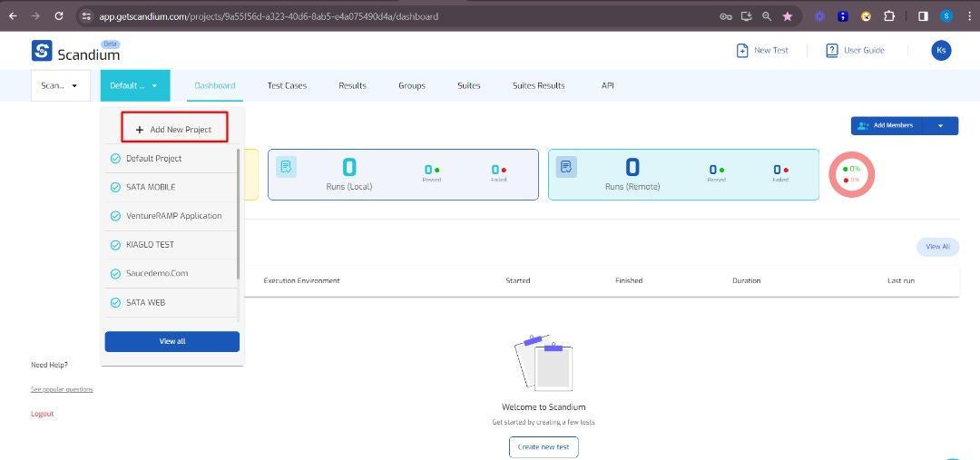Click the password key icon in address bar
Screen dimensions: 980x460
click(x=726, y=17)
